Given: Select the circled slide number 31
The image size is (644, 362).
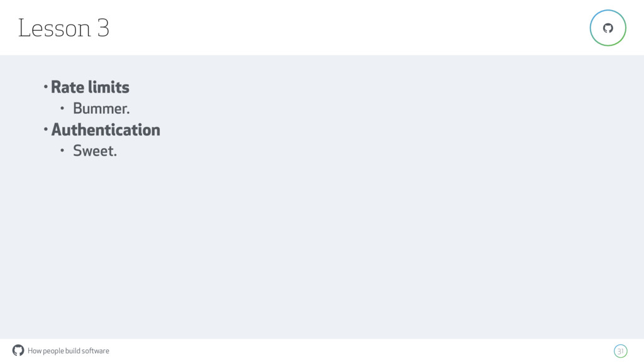Looking at the screenshot, I should point(620,351).
